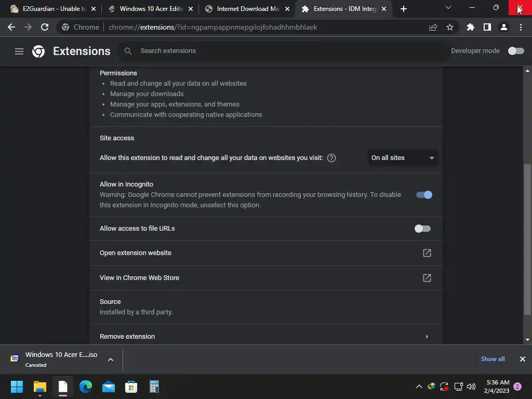
Task: Open the Extensions puzzle menu in toolbar
Action: (x=471, y=27)
